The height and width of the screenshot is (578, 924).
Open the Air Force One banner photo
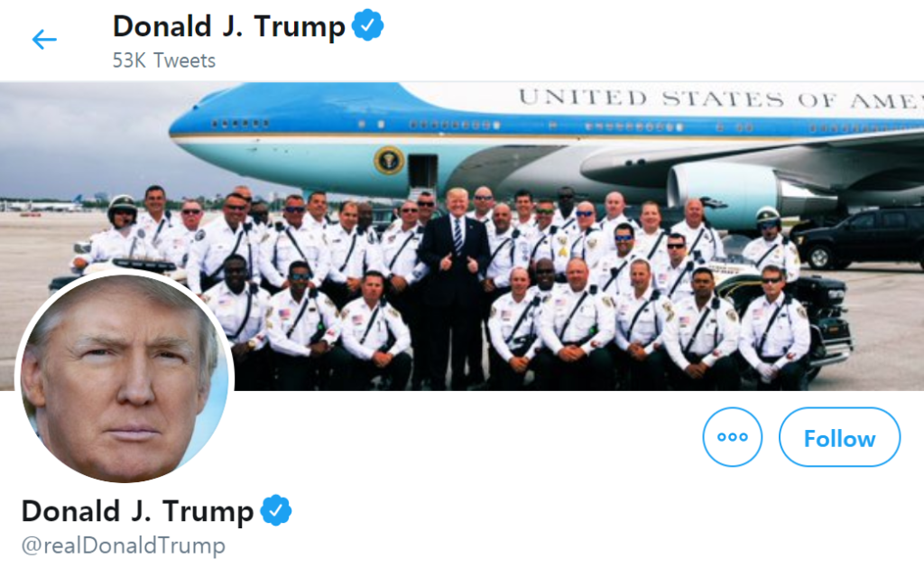462,236
